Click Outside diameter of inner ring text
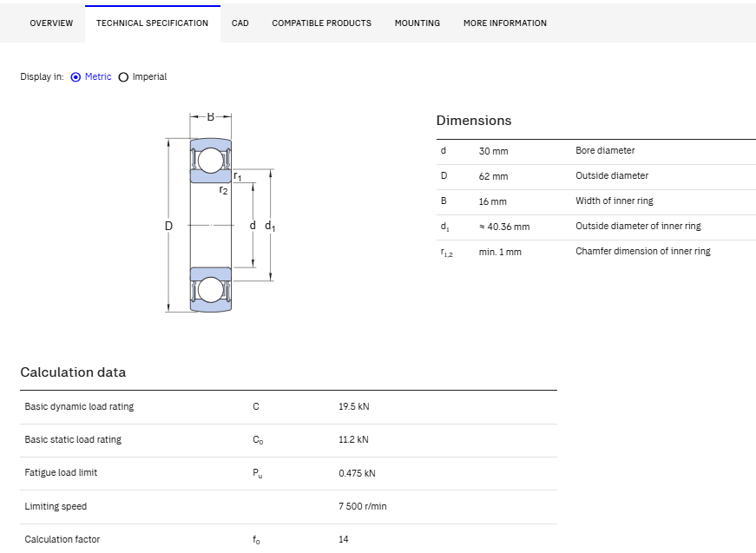This screenshot has height=553, width=756. pyautogui.click(x=638, y=226)
